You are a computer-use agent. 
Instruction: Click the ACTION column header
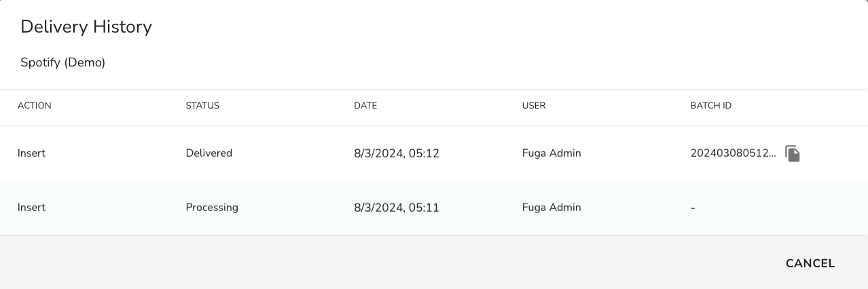click(35, 106)
